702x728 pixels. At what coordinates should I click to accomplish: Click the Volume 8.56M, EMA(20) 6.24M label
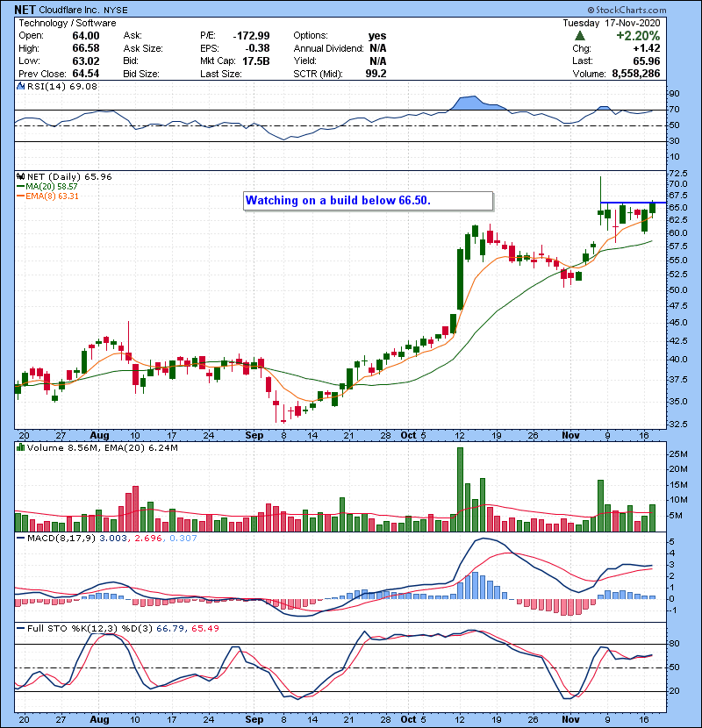pos(102,447)
